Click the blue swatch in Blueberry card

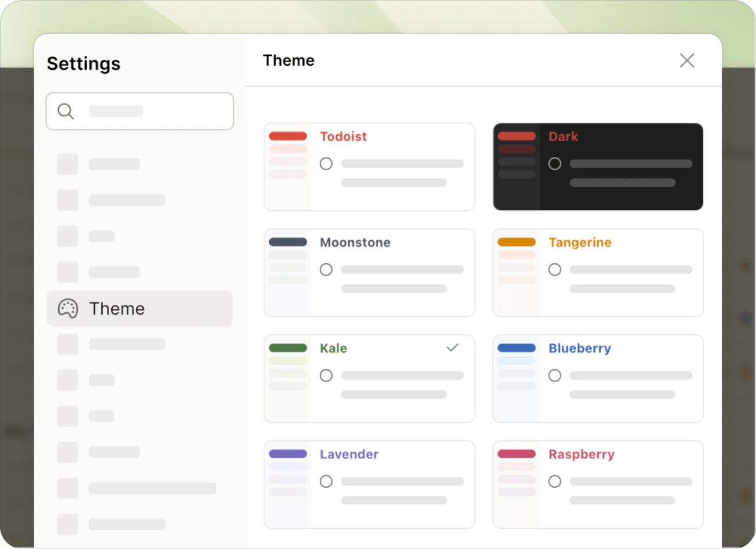click(516, 348)
